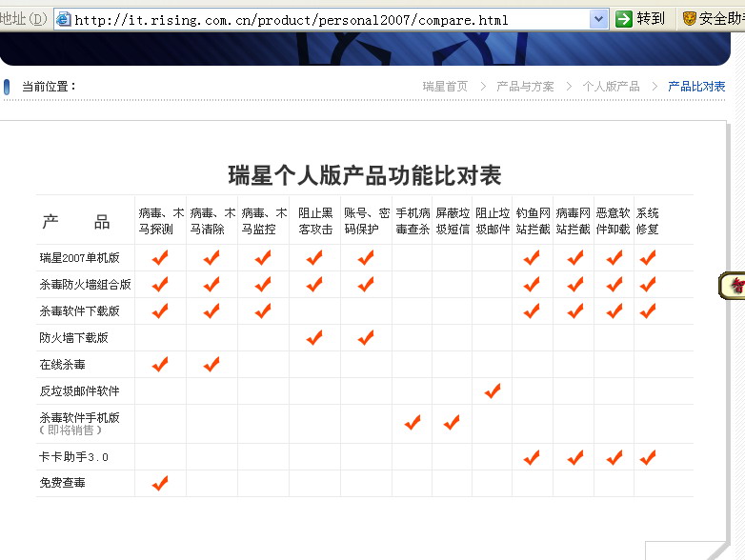Click 钓鱼网站拦截 checkmark in 卡卡助手3.0 row
The image size is (745, 560).
pyautogui.click(x=532, y=458)
